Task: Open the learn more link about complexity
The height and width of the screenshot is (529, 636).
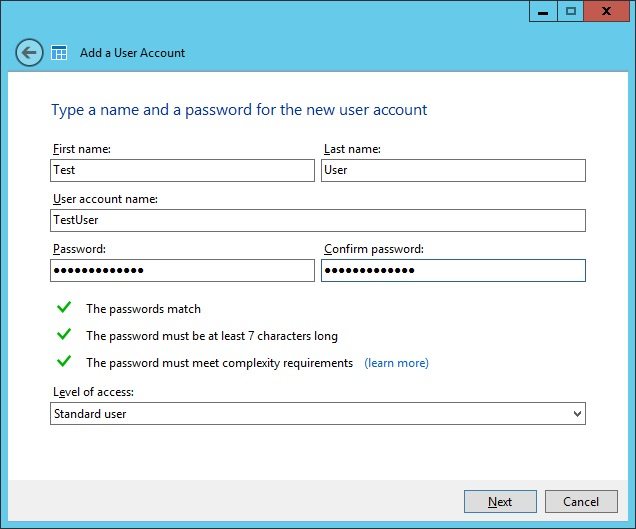Action: click(x=396, y=363)
